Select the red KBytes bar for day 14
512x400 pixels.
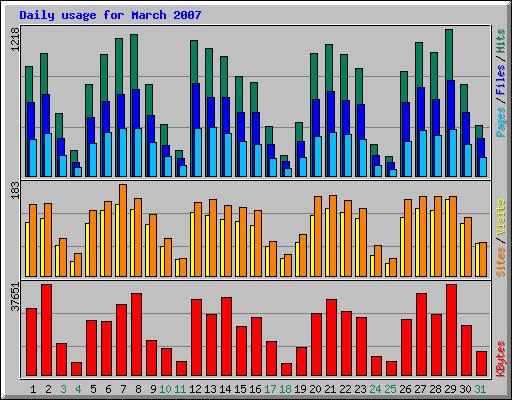pos(227,337)
